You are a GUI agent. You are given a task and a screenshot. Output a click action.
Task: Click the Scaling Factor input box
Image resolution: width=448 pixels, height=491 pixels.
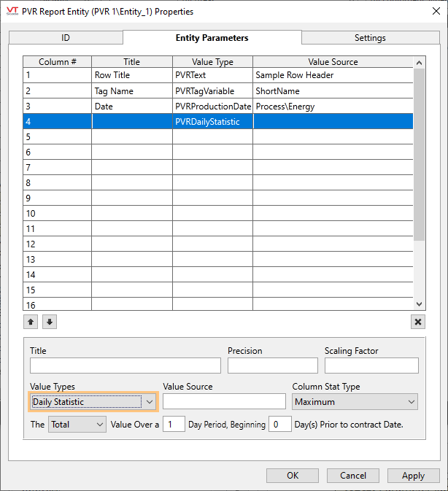click(x=371, y=366)
